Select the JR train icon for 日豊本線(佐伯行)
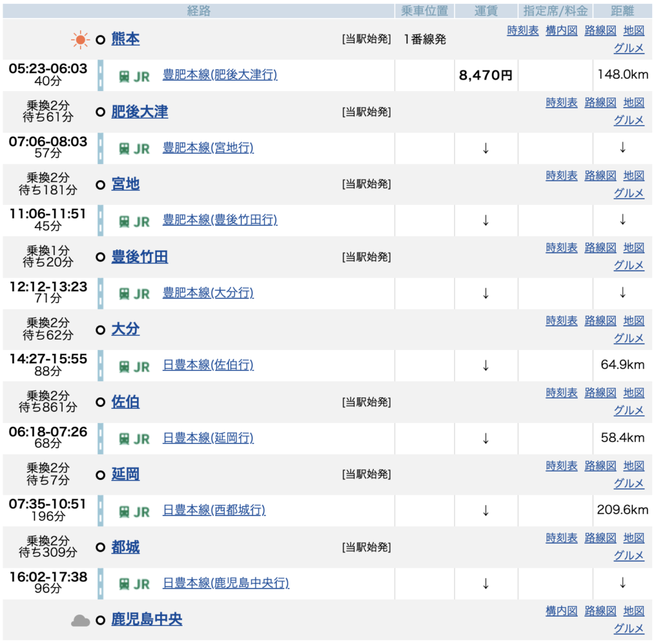The height and width of the screenshot is (644, 656). 124,367
